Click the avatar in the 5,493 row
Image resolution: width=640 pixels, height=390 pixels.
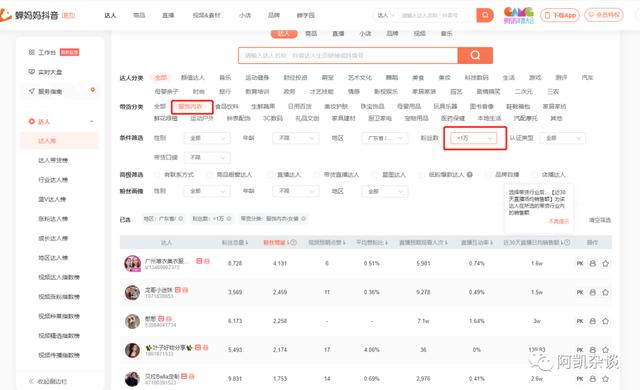tap(132, 350)
